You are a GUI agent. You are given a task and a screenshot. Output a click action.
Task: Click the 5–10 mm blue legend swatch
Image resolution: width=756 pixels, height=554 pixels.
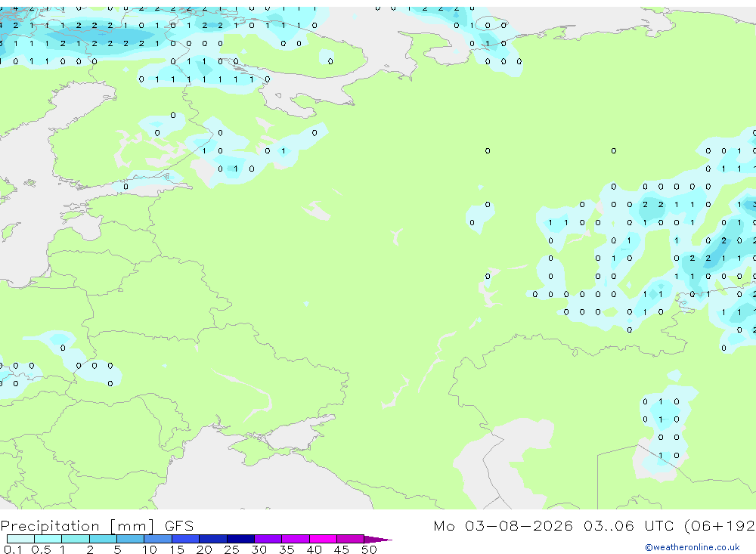[131, 539]
